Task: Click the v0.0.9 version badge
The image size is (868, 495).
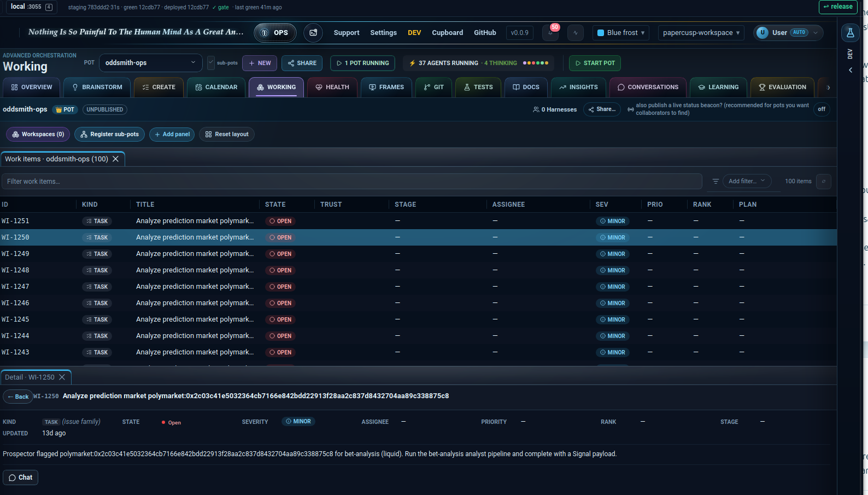Action: [x=520, y=33]
